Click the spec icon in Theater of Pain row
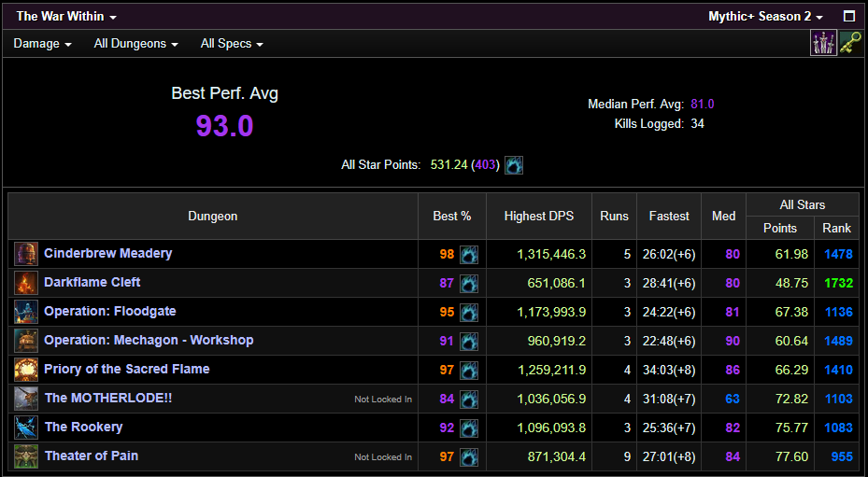 (469, 457)
